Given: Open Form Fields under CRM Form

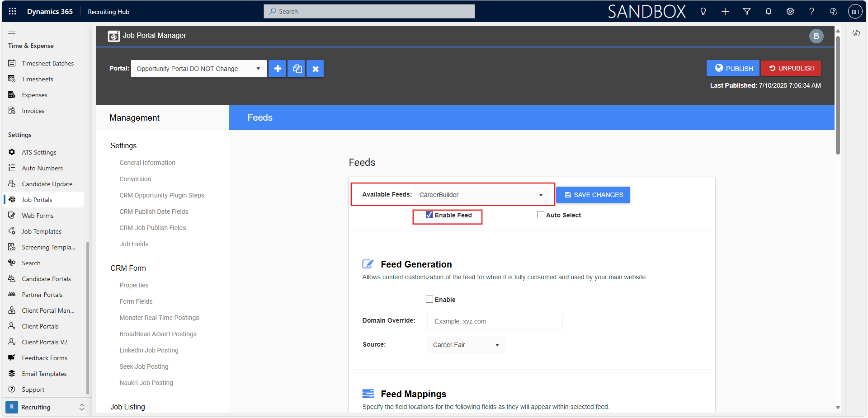Looking at the screenshot, I should coord(136,301).
